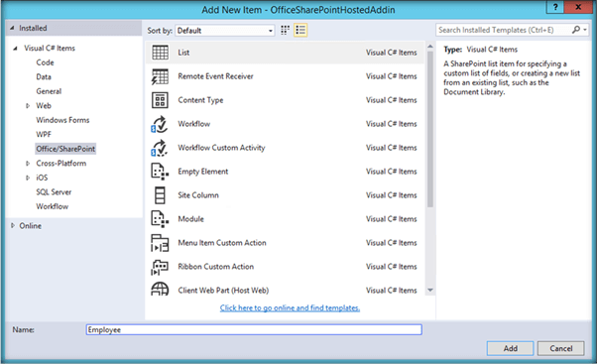Click the Content Type template icon
The image size is (597, 364).
(160, 100)
